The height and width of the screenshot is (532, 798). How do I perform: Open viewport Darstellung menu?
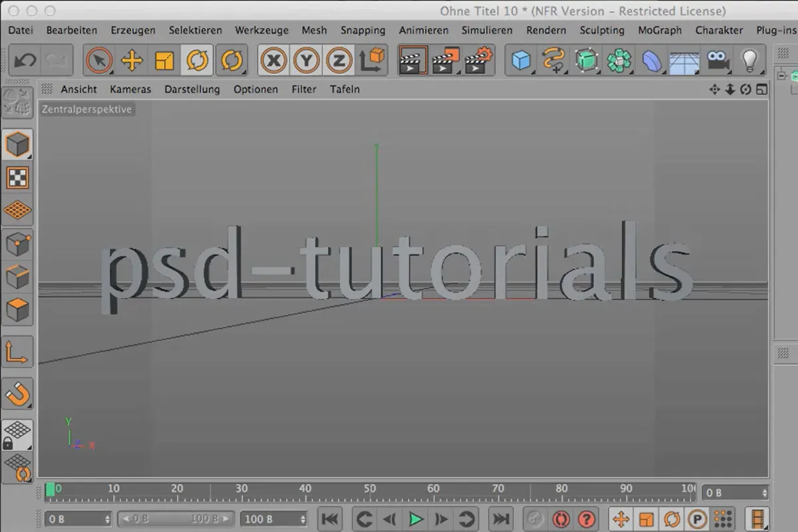point(192,89)
